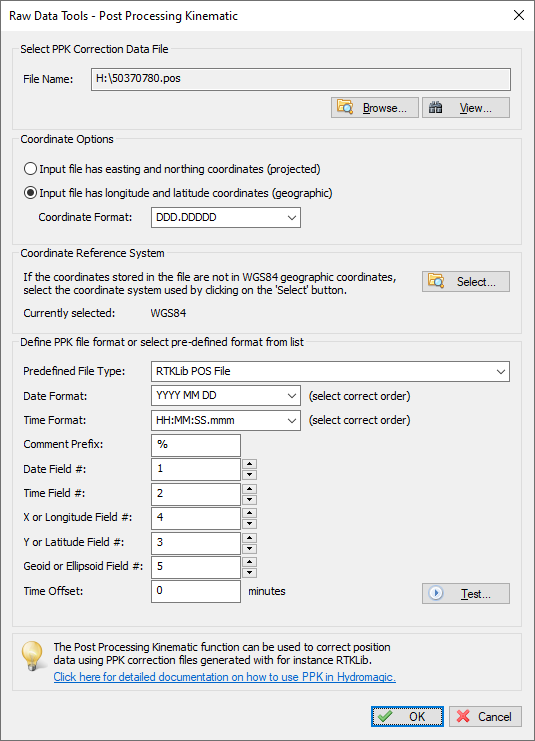Increase X or Longitude Field # value
This screenshot has width=535, height=741.
250,513
